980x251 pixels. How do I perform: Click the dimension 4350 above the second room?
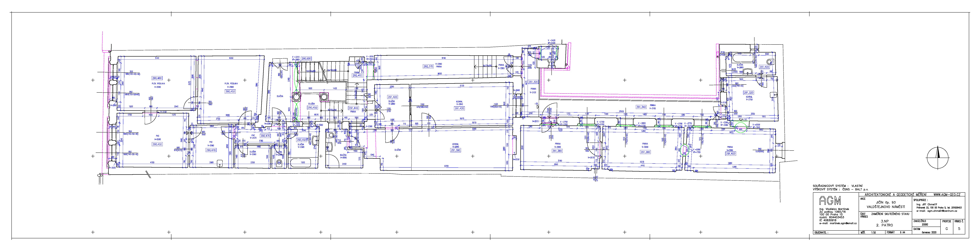[x=231, y=58]
